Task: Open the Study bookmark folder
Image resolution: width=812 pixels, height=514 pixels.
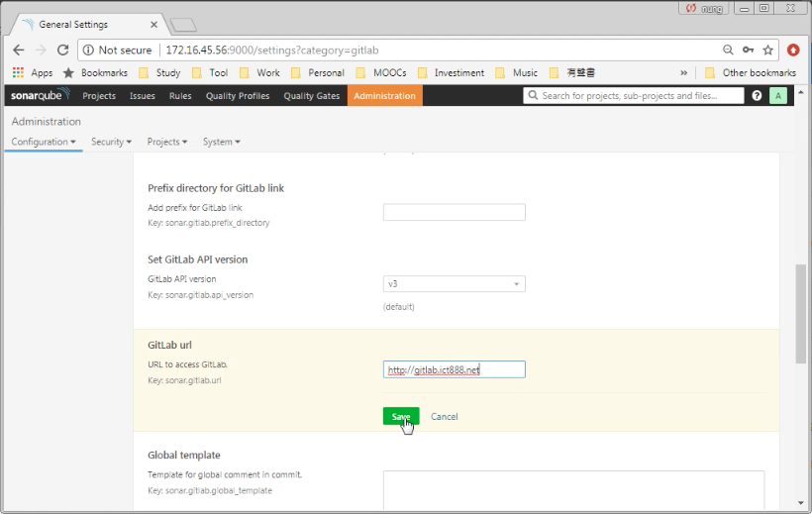Action: coord(159,72)
